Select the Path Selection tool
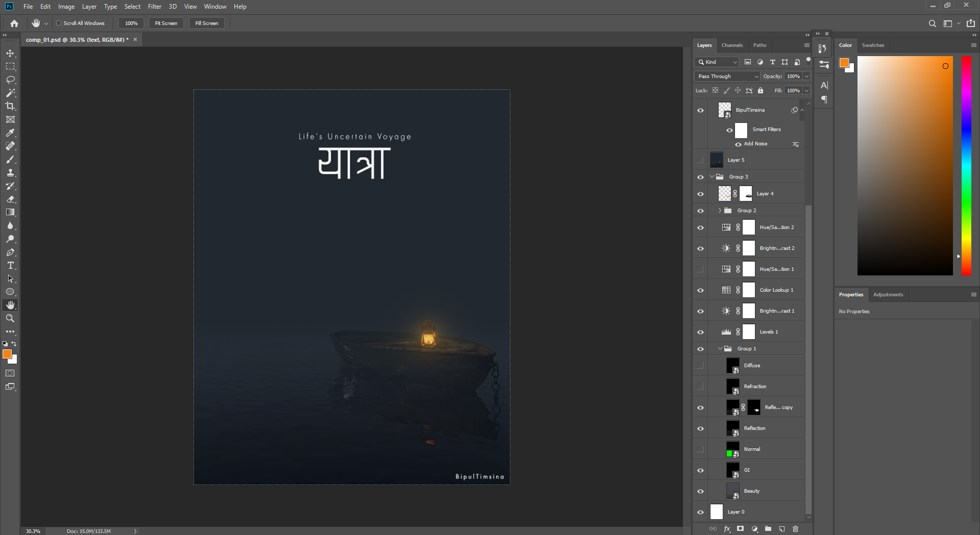The image size is (980, 535). [10, 278]
